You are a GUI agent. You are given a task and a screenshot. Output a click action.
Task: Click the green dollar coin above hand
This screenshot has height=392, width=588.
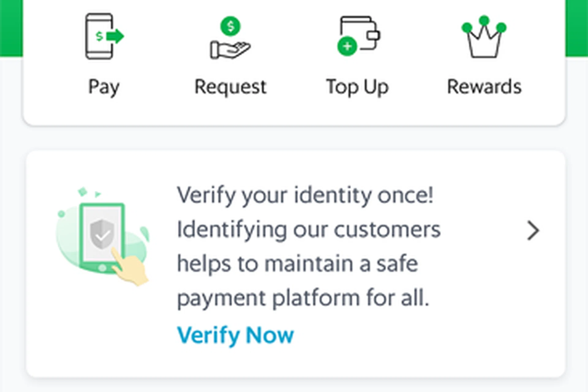point(230,26)
